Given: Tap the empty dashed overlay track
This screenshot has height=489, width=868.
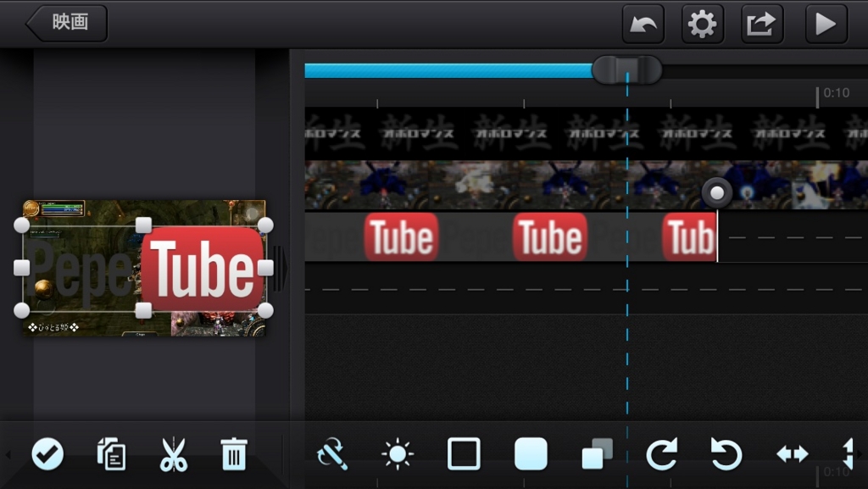Looking at the screenshot, I should [587, 289].
